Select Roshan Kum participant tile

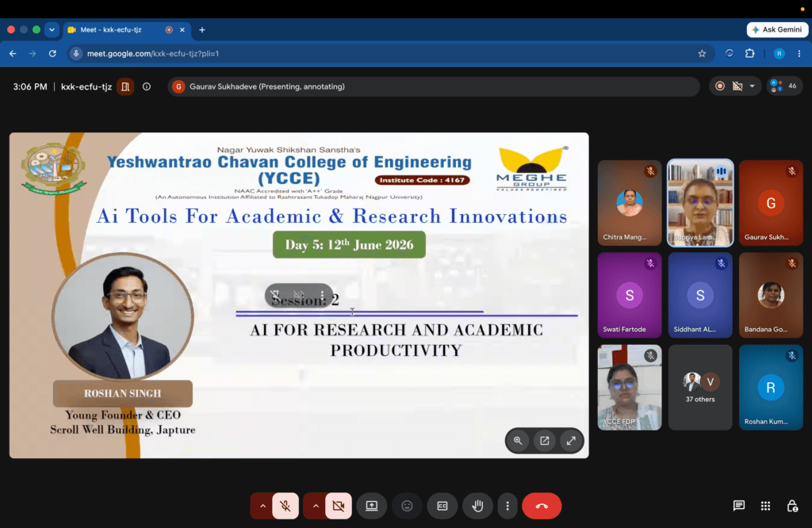[771, 387]
